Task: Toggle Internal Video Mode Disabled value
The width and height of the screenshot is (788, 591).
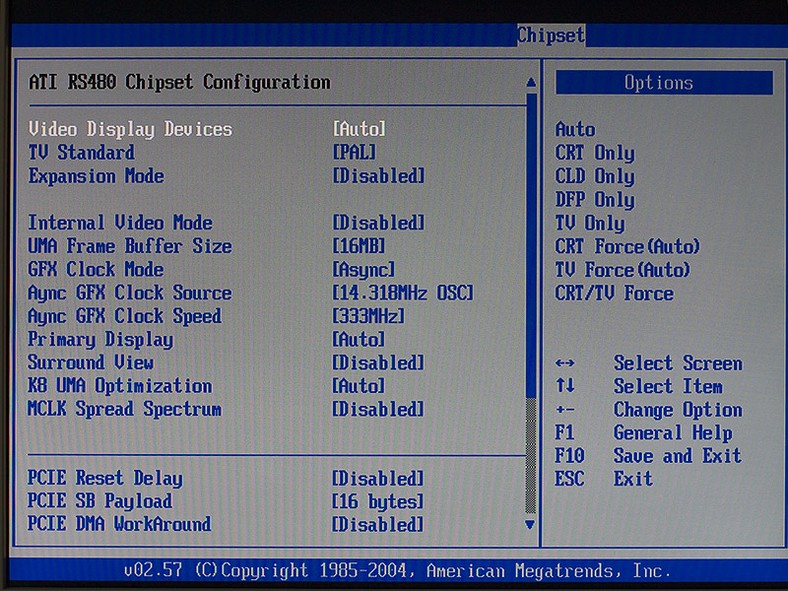Action: [x=378, y=223]
